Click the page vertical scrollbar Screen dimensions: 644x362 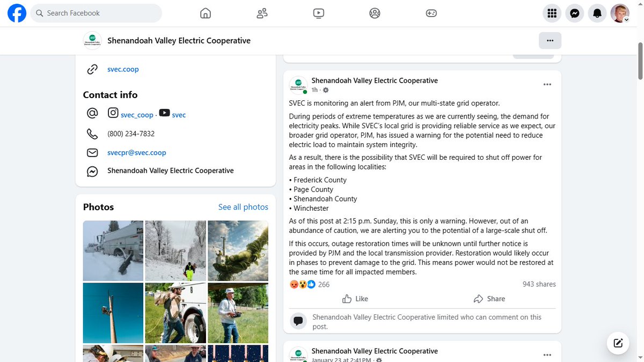(x=640, y=62)
